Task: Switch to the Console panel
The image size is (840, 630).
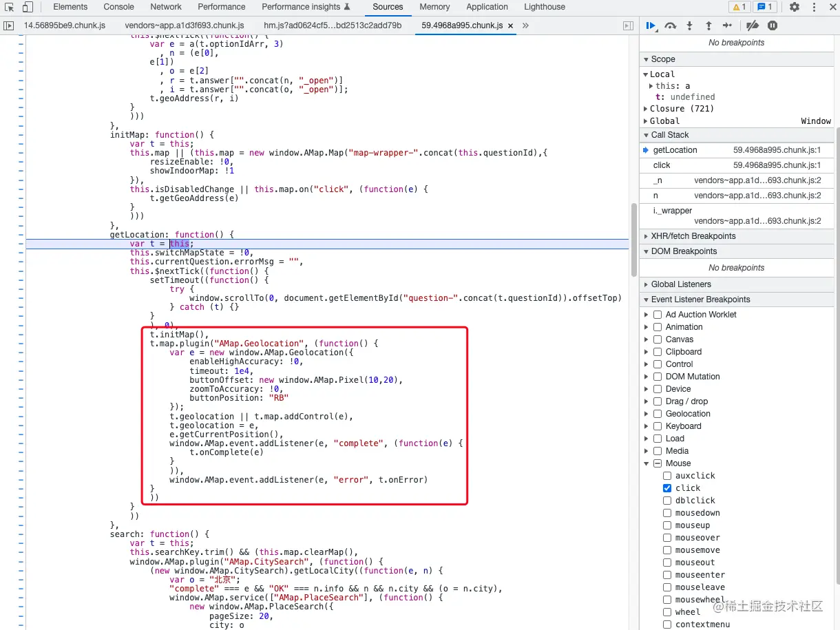Action: point(118,7)
